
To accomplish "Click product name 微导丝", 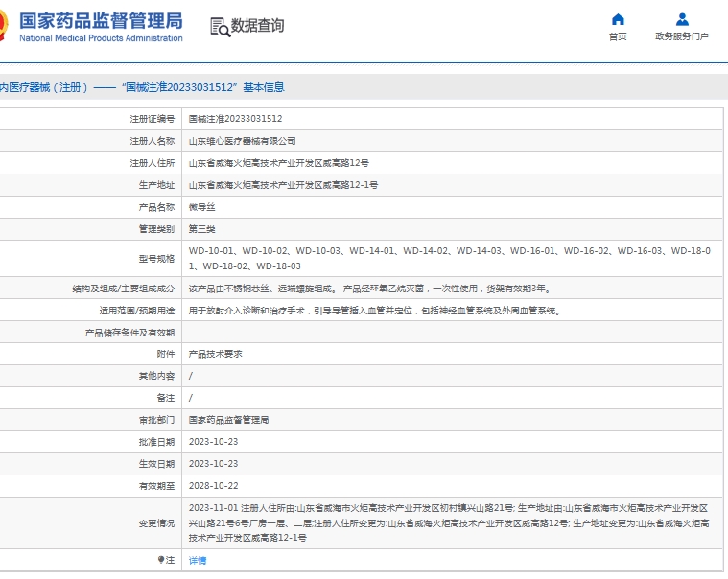I will pos(202,207).
